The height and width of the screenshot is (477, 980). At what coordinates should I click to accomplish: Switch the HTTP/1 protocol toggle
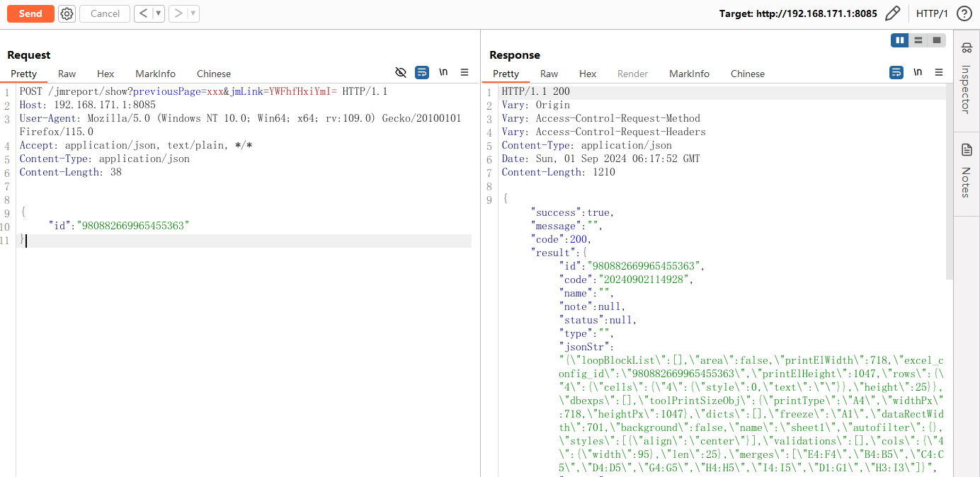[x=932, y=13]
